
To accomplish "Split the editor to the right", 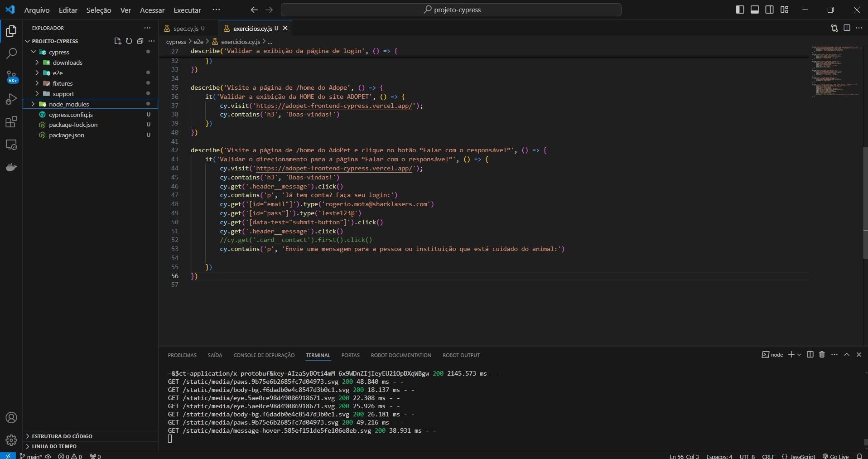I will point(847,28).
